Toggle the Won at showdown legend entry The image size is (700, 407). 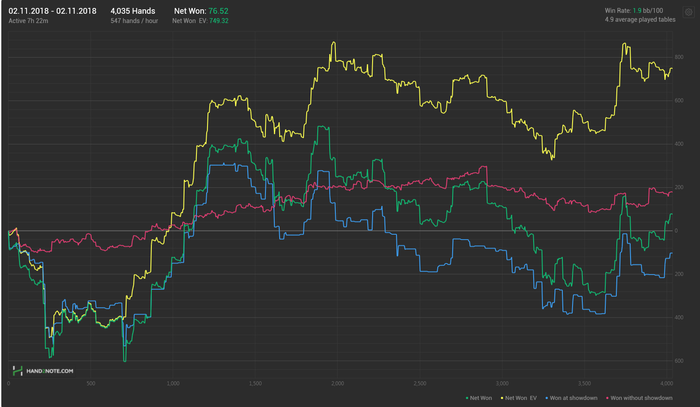[x=571, y=398]
